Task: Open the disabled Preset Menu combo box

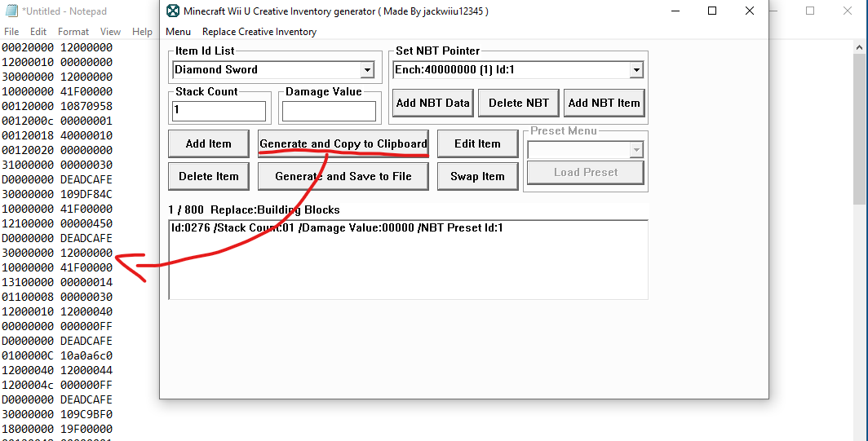Action: tap(585, 150)
